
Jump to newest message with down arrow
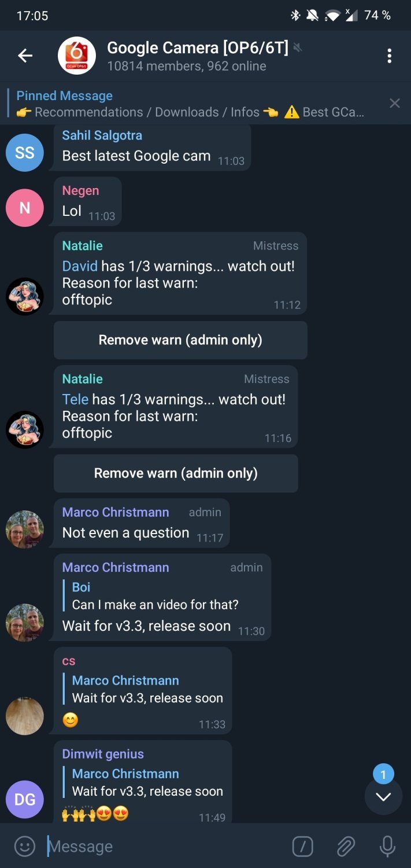pos(383,797)
